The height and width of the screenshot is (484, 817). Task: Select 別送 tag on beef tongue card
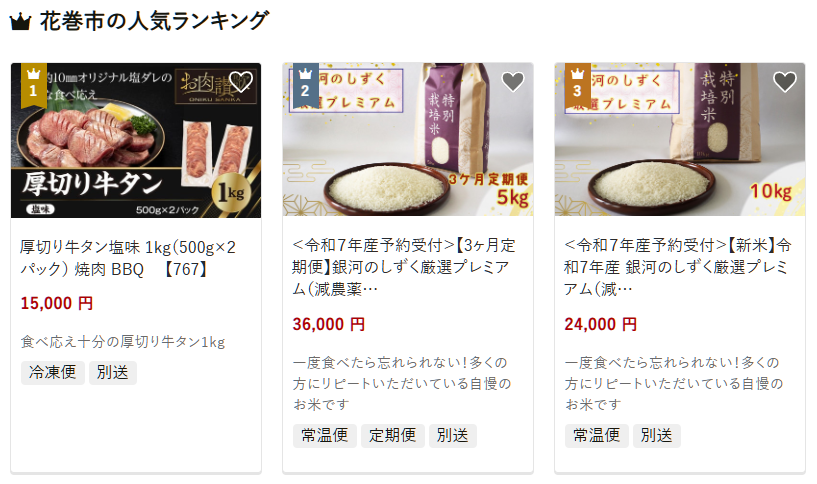(113, 373)
